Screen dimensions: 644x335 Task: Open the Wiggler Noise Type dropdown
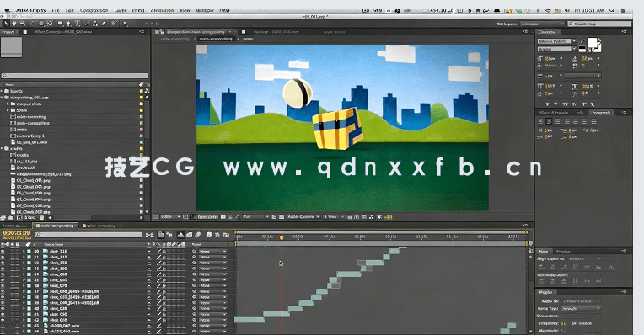click(580, 308)
